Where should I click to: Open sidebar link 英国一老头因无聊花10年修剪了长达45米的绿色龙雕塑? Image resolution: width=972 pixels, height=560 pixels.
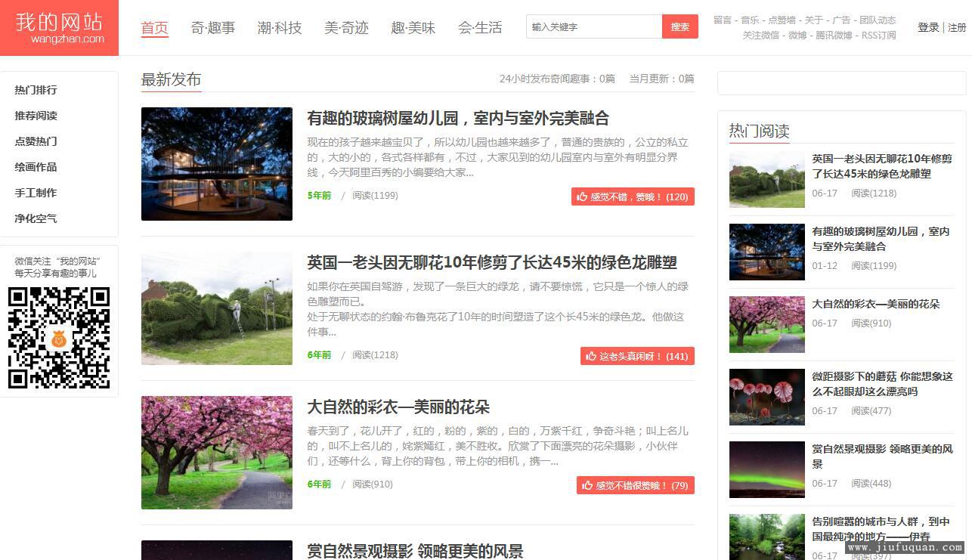click(x=882, y=166)
